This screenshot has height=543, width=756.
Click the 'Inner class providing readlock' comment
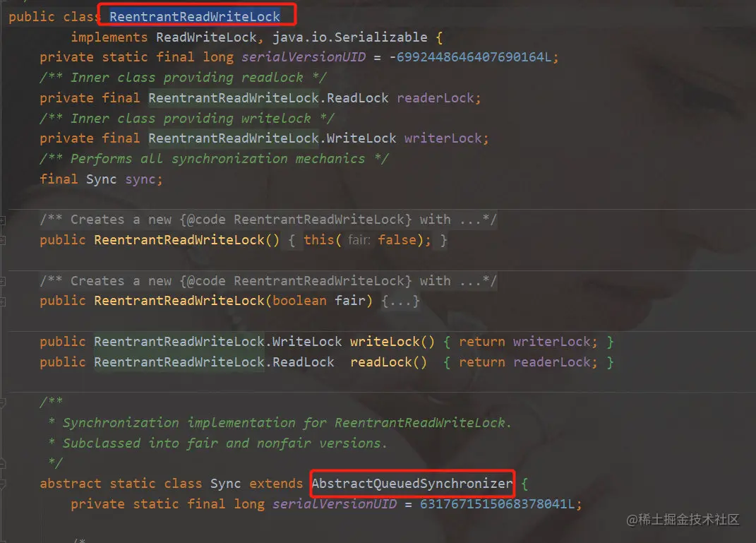coord(184,78)
